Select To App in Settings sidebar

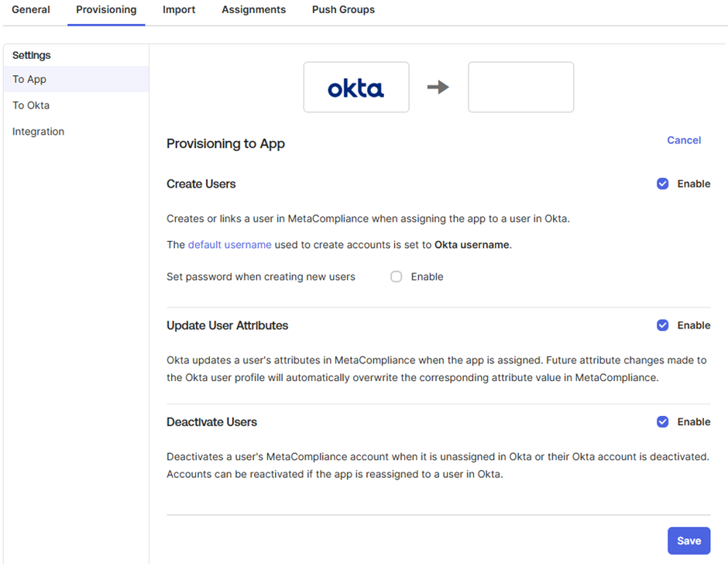(76, 79)
